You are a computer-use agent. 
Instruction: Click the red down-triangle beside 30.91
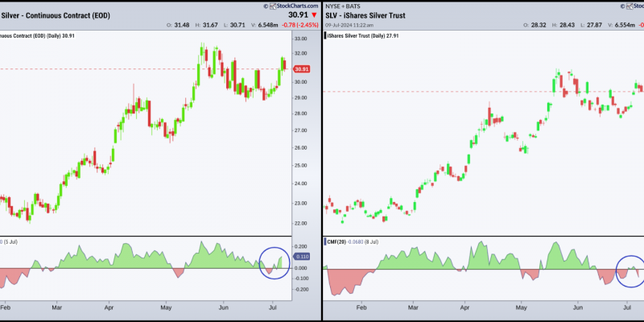click(314, 15)
